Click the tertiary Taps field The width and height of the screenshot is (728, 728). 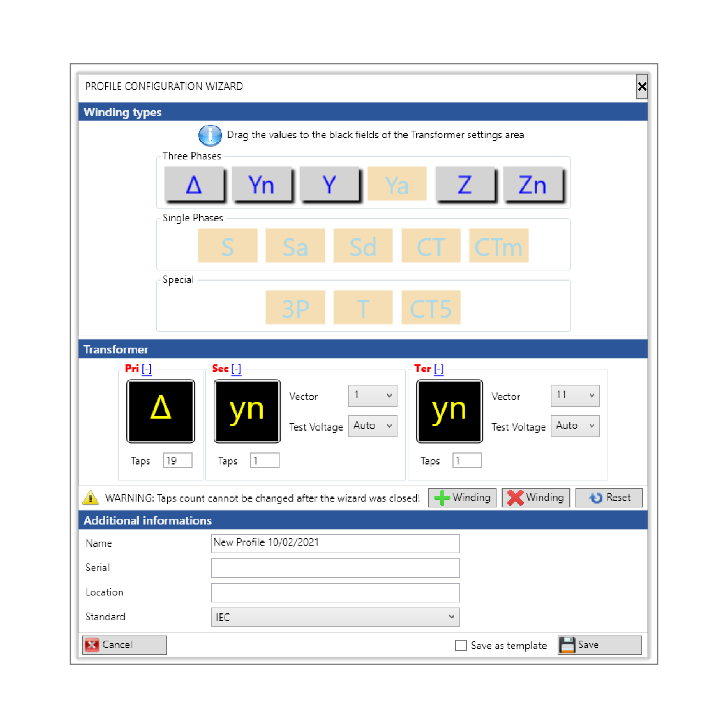(468, 460)
